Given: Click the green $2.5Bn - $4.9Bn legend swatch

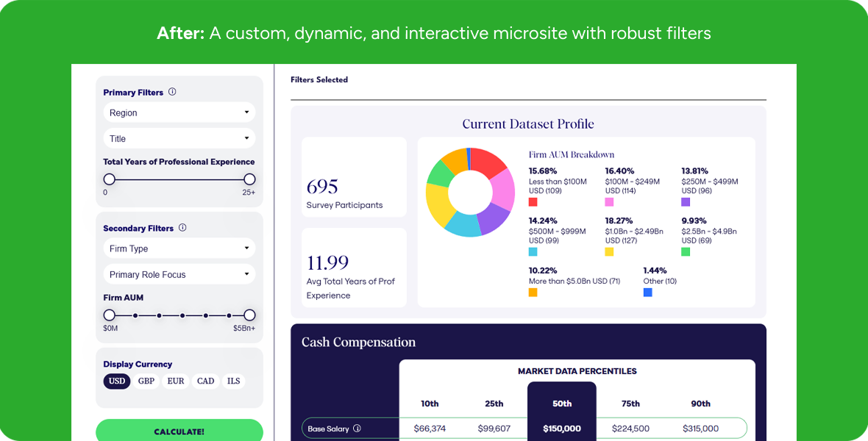Looking at the screenshot, I should [x=686, y=252].
